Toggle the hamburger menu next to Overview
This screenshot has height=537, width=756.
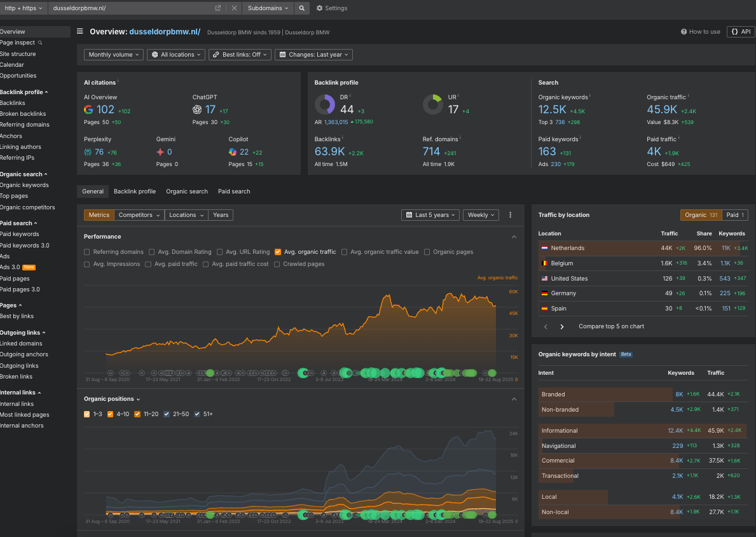click(80, 31)
